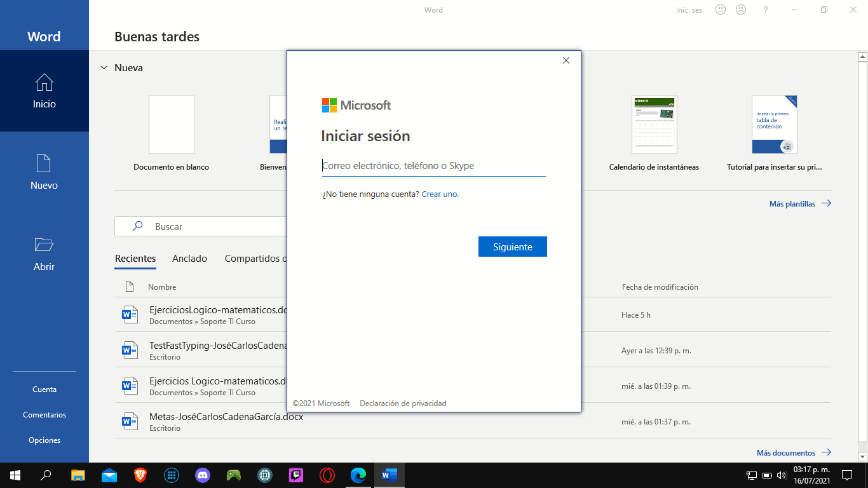This screenshot has height=488, width=868.
Task: Switch to the Anclado tab
Action: [190, 259]
